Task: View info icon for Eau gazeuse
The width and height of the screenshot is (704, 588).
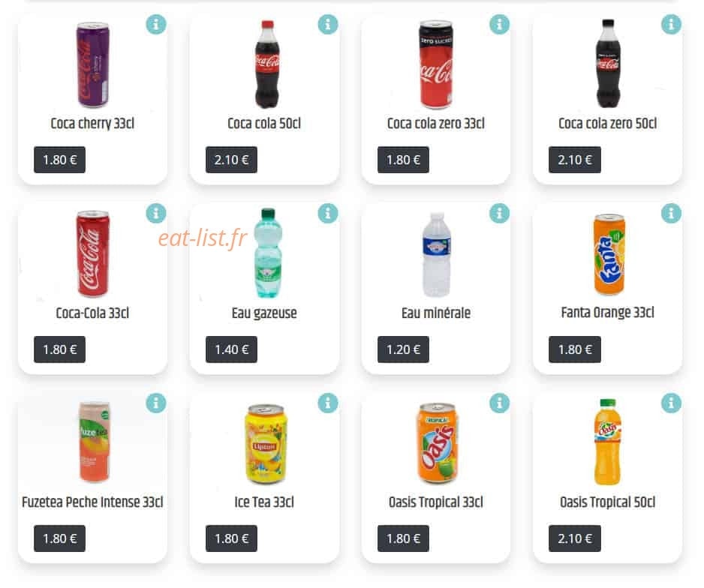Action: coord(328,214)
